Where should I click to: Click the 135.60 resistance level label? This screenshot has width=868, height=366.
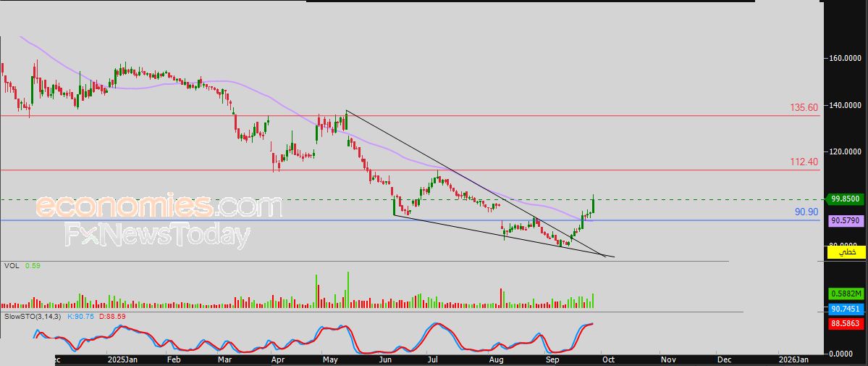coord(804,107)
